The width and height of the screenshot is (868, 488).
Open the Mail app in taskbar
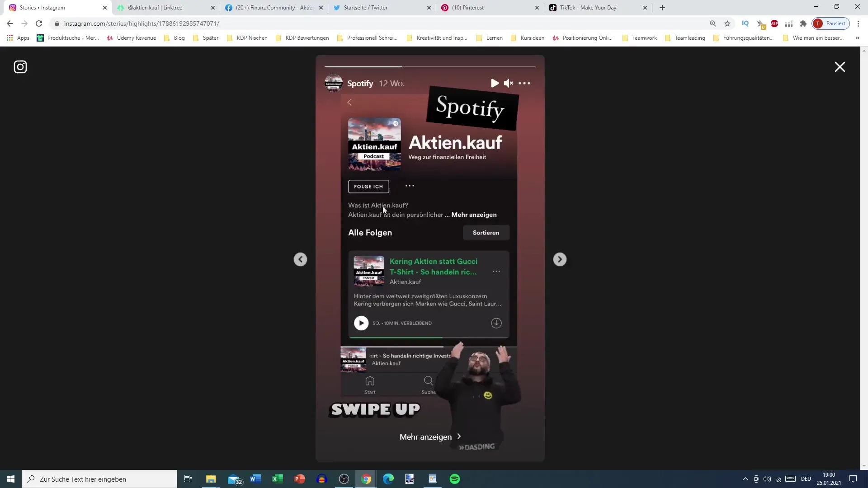click(234, 479)
